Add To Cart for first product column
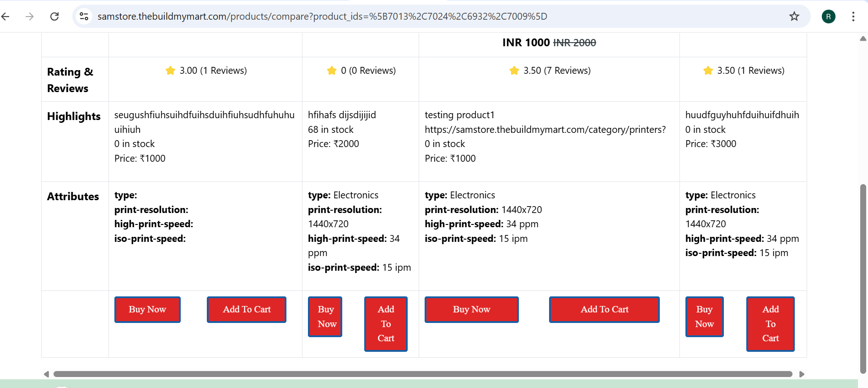The image size is (868, 388). click(247, 310)
